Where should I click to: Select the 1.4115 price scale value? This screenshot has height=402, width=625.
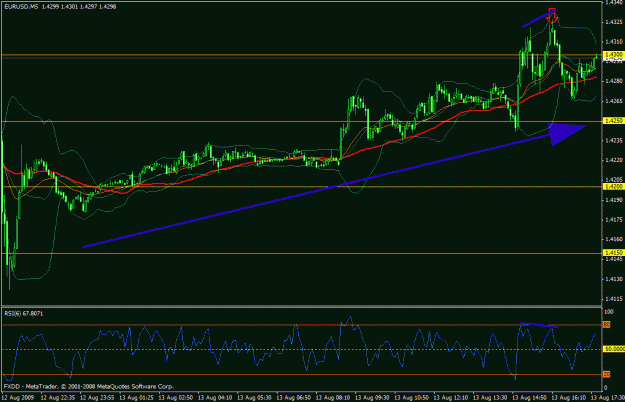click(614, 298)
